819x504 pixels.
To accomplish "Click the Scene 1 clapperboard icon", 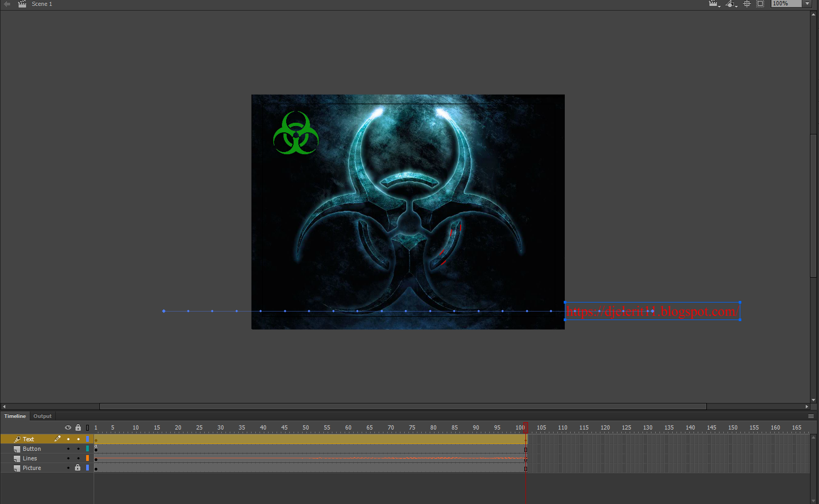I will [x=22, y=4].
